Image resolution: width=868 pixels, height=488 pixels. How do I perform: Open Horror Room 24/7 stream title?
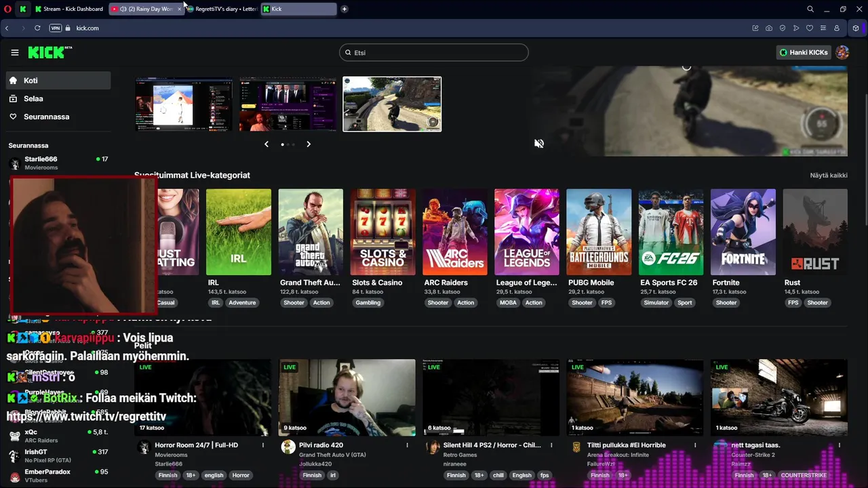[197, 445]
